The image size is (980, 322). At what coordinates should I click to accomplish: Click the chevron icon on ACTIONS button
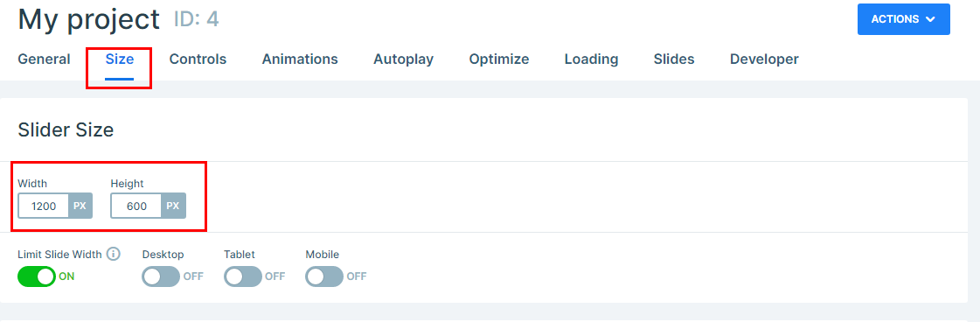930,19
